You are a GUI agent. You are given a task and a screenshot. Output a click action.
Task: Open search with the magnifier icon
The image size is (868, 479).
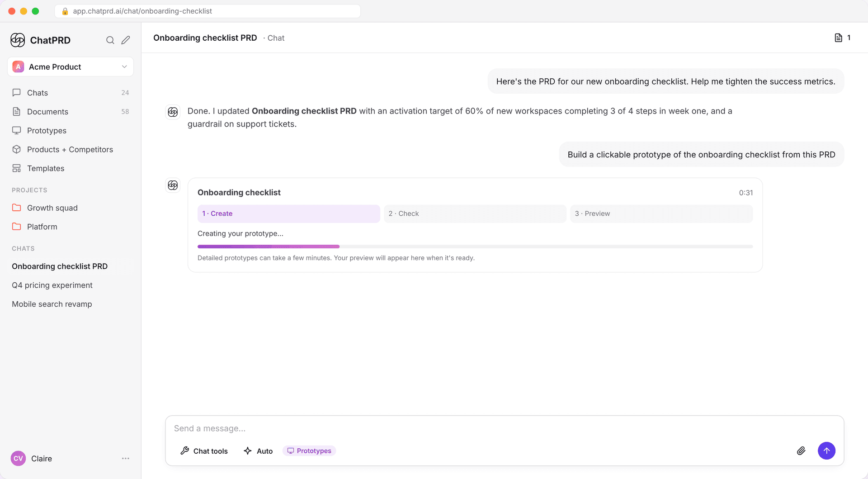coord(110,40)
